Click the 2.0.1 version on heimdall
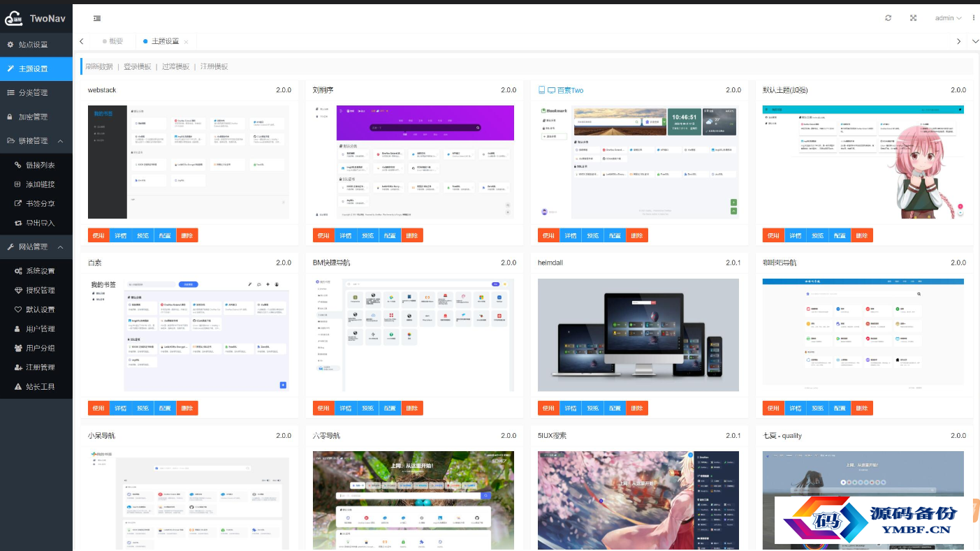980x551 pixels. point(733,263)
